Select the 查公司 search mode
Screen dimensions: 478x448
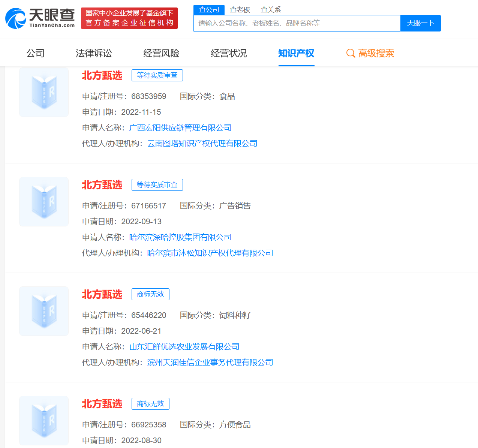[208, 10]
